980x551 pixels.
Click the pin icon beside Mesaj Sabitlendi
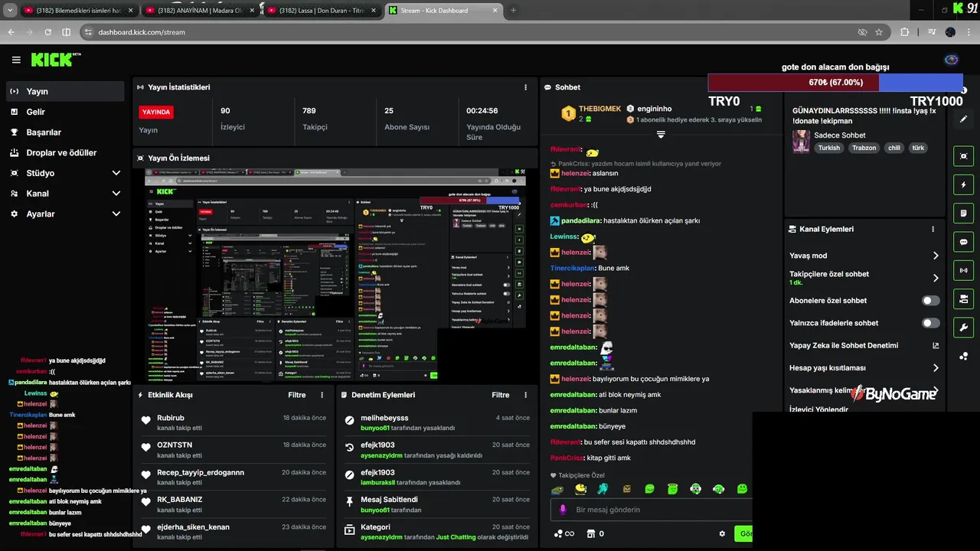coord(350,502)
